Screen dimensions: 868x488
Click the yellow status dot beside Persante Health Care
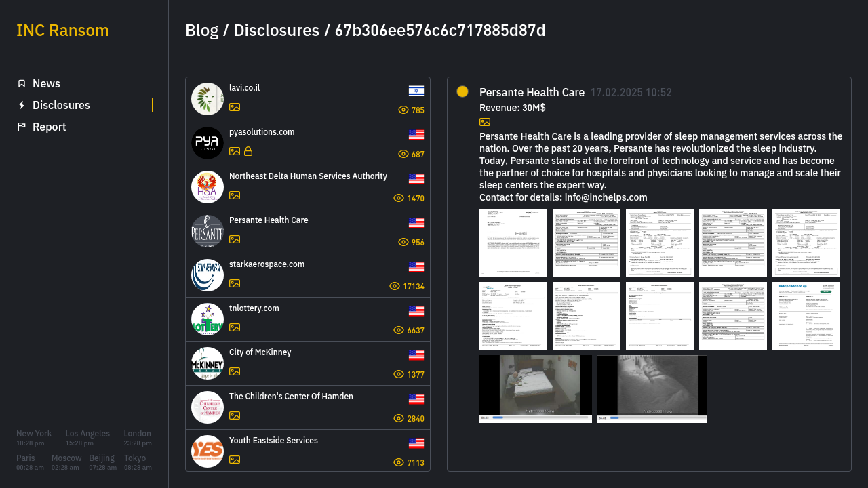(462, 91)
